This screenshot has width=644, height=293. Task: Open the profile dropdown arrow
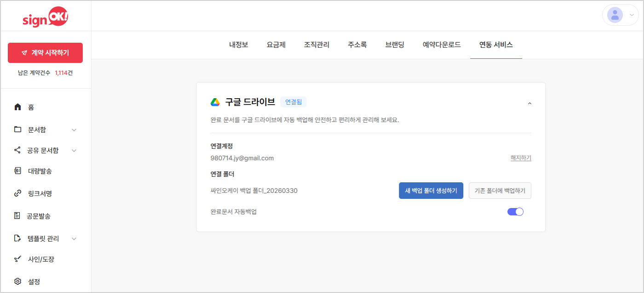click(x=632, y=15)
